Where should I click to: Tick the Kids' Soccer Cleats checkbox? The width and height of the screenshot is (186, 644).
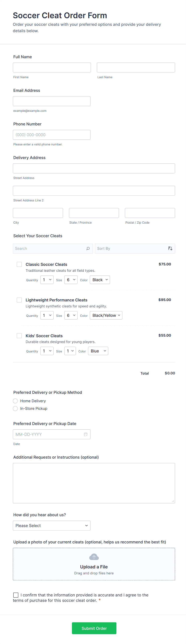coord(19,336)
